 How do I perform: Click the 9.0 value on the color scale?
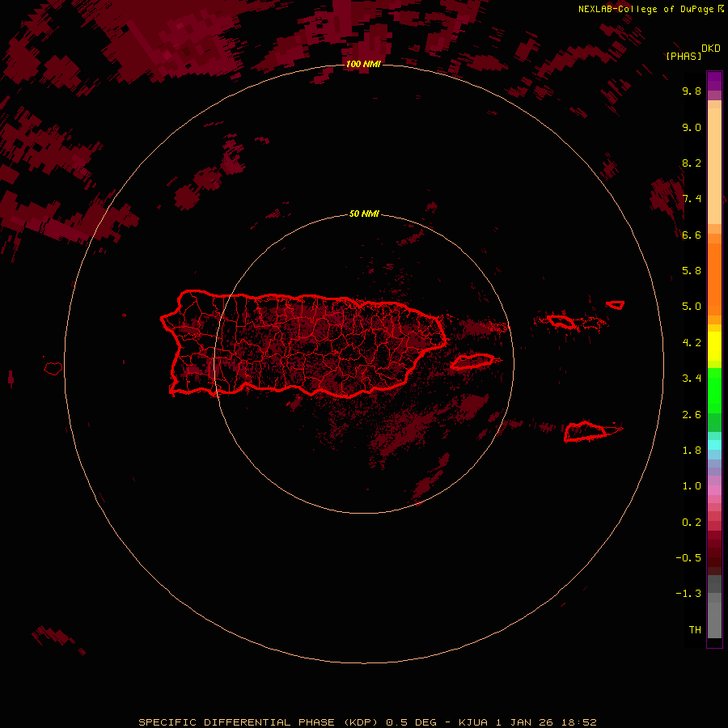(692, 127)
